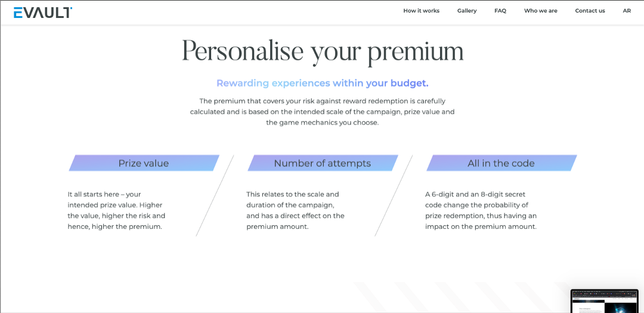
Task: Select the Number of attempts badge
Action: (x=323, y=163)
